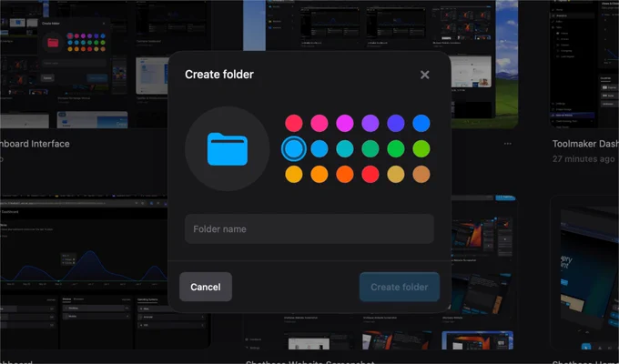
Task: Pick the purple color swatch
Action: tap(370, 123)
